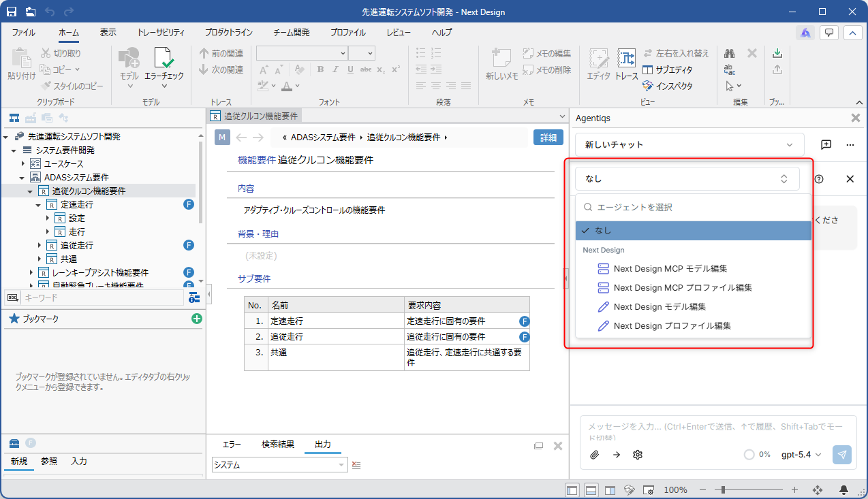Click the Agentiqs ribbon icon near help
This screenshot has width=868, height=499.
(805, 32)
